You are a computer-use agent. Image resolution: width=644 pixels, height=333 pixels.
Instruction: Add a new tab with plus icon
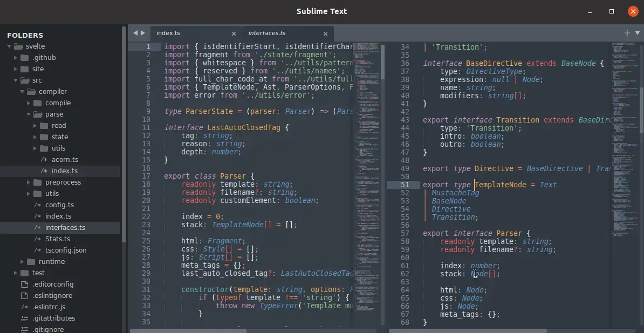click(627, 33)
